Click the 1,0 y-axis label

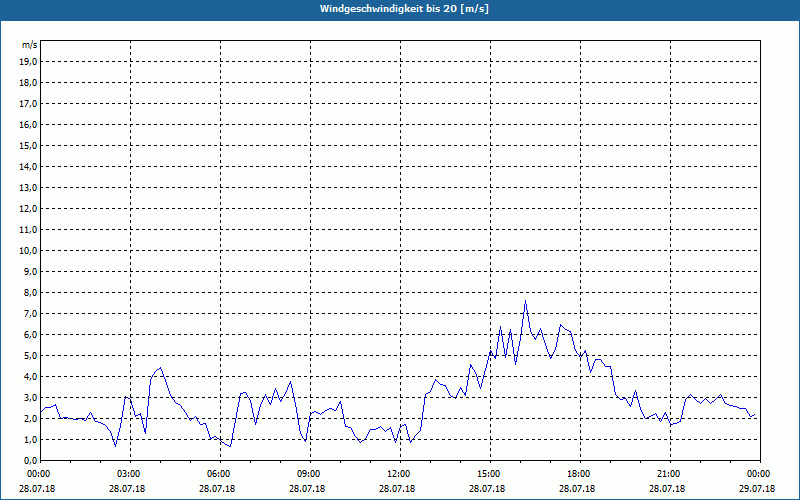(x=31, y=440)
